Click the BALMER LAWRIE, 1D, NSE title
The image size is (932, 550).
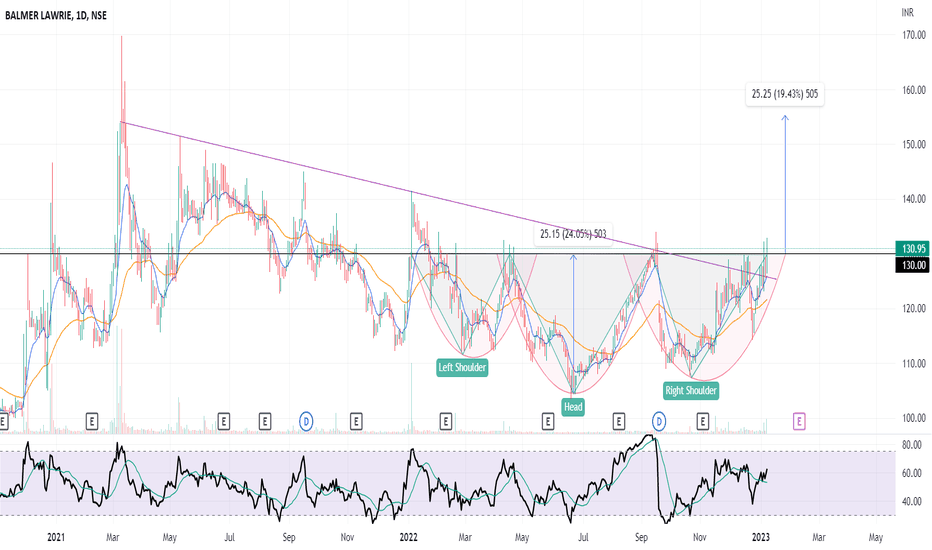[56, 15]
